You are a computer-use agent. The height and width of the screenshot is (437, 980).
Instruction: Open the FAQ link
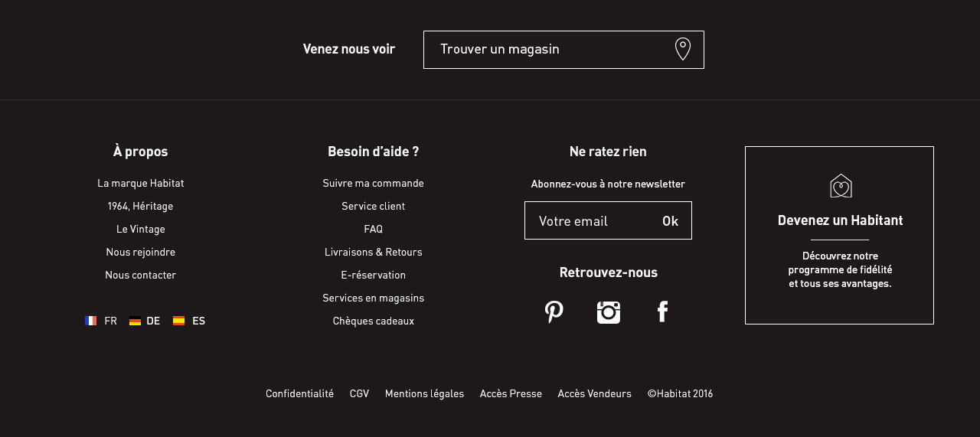tap(374, 230)
